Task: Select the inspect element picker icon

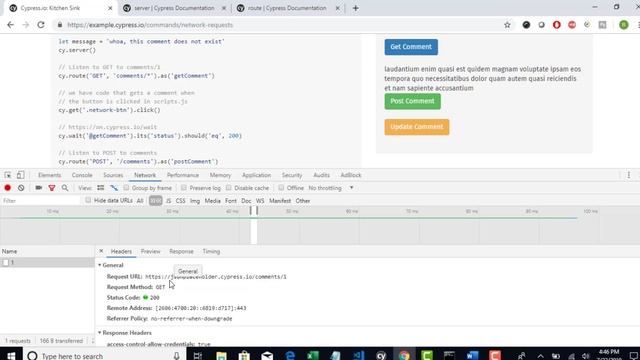Action: pyautogui.click(x=8, y=175)
